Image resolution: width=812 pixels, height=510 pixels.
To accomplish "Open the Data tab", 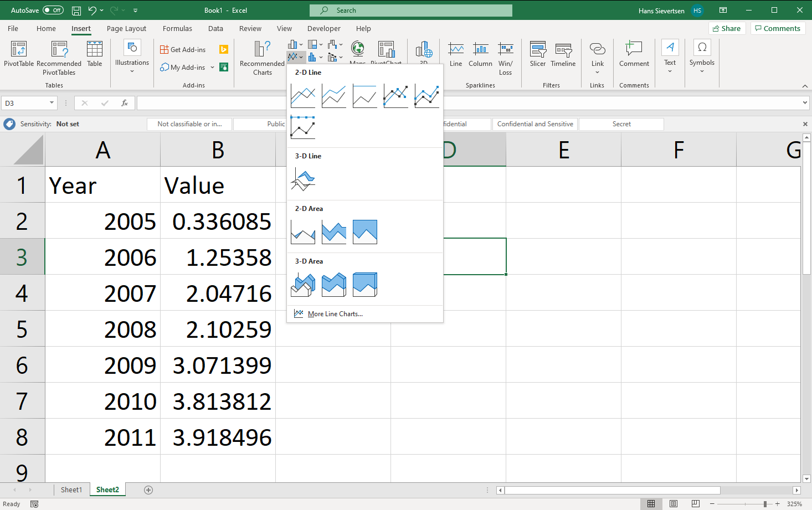I will click(215, 29).
